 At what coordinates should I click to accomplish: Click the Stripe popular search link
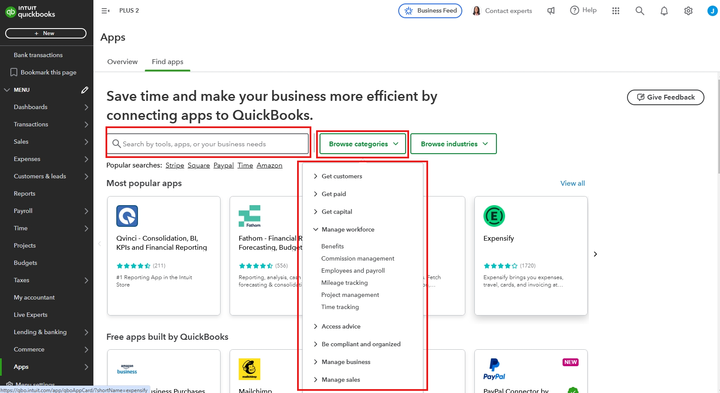click(x=174, y=165)
